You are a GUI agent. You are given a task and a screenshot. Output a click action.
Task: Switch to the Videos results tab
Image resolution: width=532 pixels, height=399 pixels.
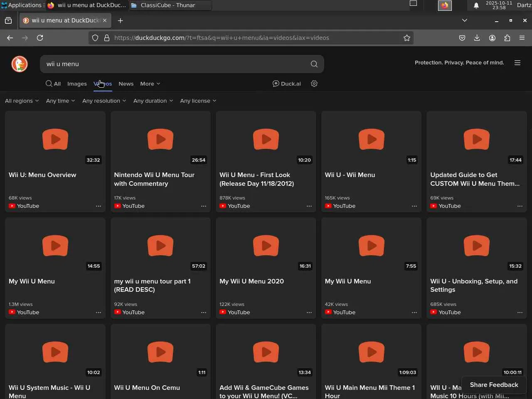[x=103, y=84]
